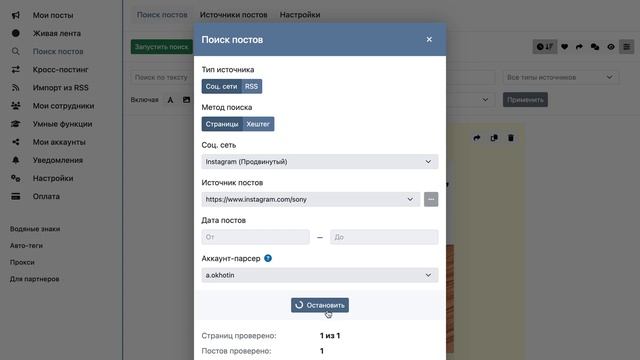Image resolution: width=640 pixels, height=360 pixels.
Task: Open Мои сотрудники section
Action: tap(63, 106)
